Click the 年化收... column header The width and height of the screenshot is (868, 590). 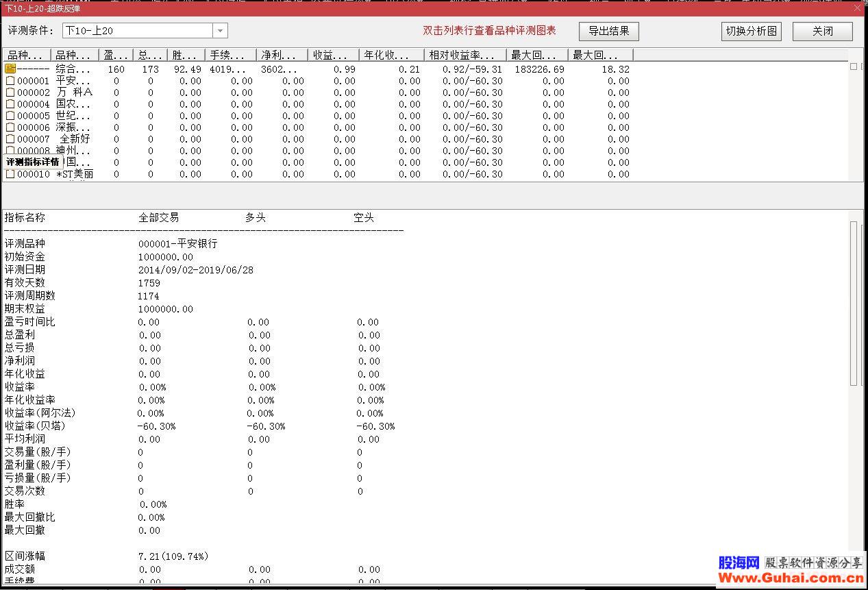coord(392,55)
